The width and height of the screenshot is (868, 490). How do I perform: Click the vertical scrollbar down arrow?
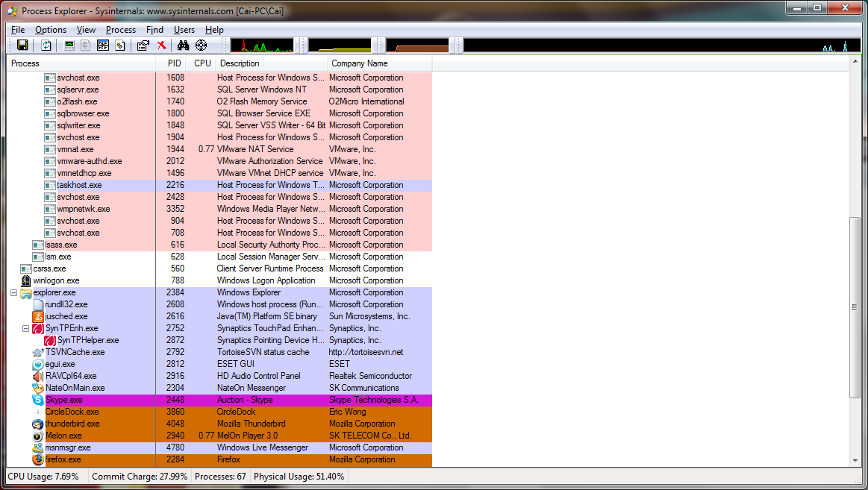[x=855, y=462]
